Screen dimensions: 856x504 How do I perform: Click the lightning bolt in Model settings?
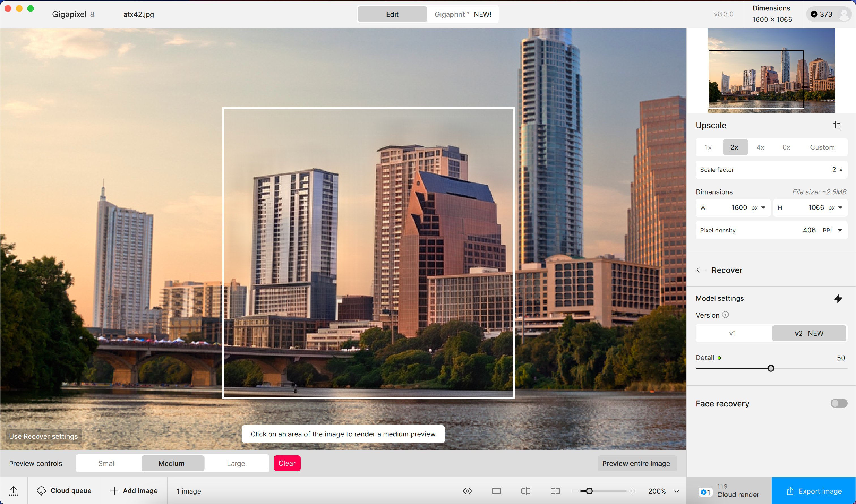click(838, 299)
